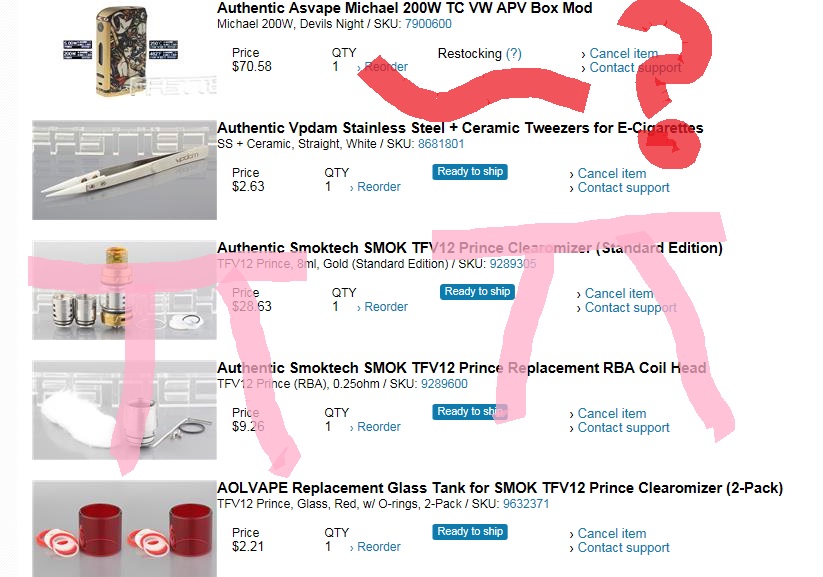823x577 pixels.
Task: Click SKU link 8681801
Action: [x=441, y=144]
